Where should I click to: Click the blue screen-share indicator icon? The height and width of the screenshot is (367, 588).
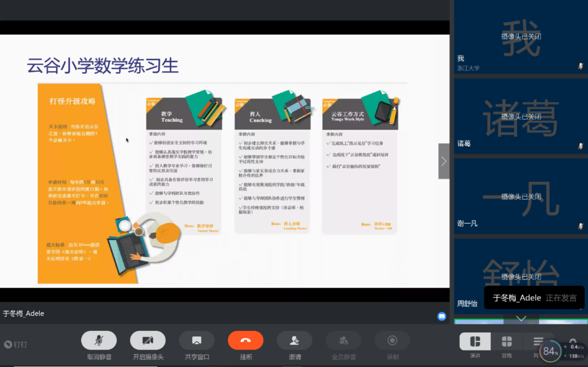442,316
